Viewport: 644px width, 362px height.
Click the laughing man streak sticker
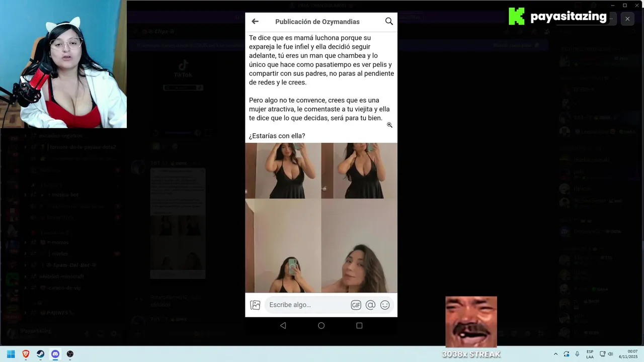pos(471,322)
